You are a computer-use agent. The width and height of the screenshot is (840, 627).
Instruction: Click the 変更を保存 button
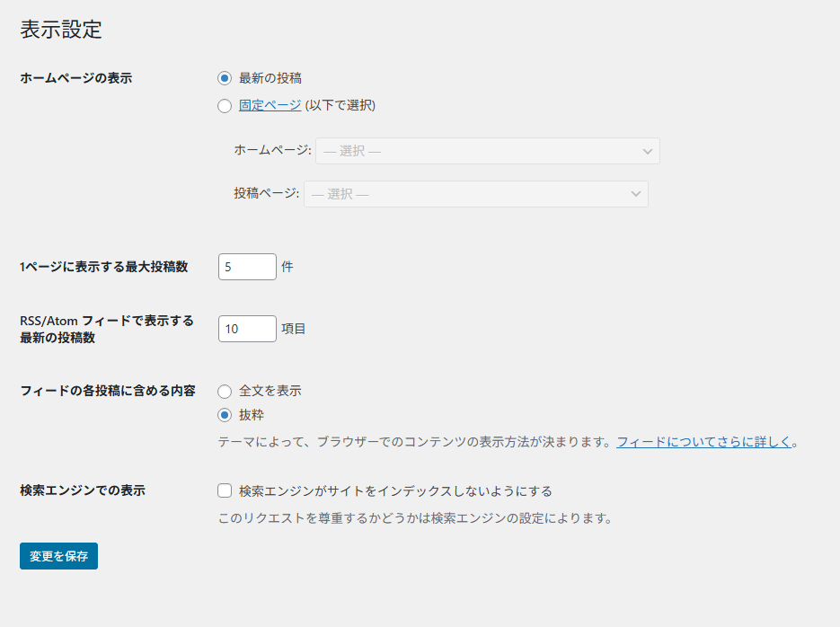(58, 556)
